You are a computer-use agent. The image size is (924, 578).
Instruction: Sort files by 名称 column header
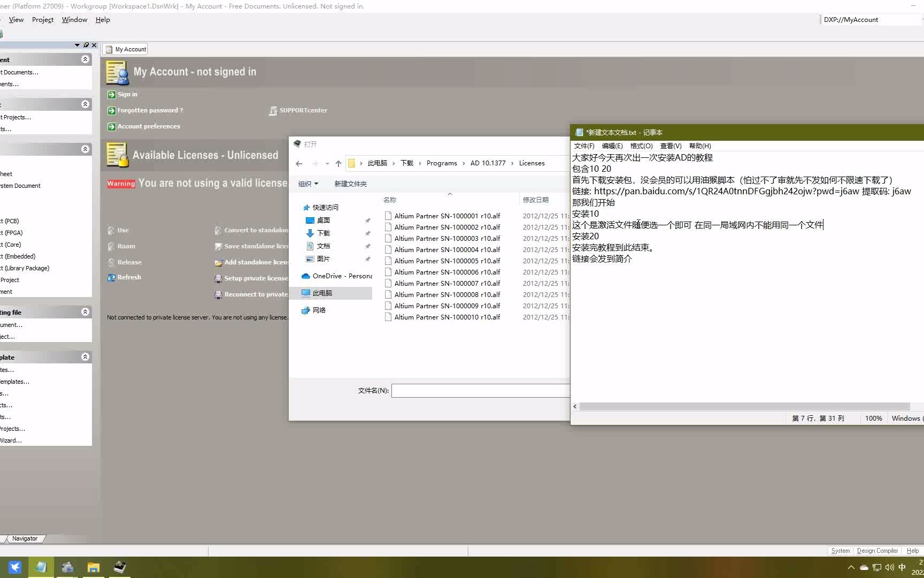click(x=390, y=200)
